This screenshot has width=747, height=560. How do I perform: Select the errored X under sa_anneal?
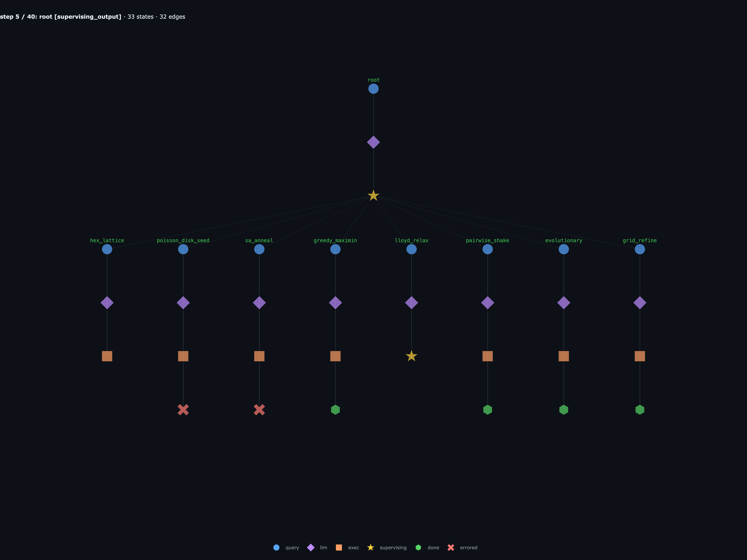click(259, 410)
